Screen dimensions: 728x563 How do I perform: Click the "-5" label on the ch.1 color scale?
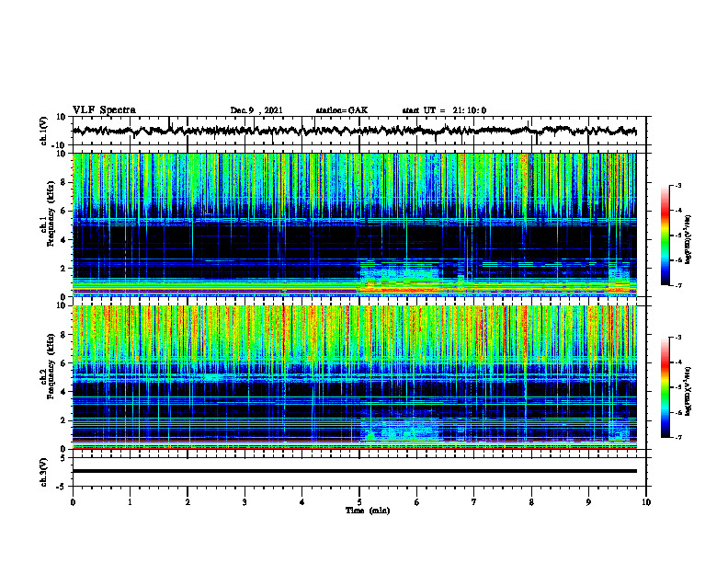point(678,236)
